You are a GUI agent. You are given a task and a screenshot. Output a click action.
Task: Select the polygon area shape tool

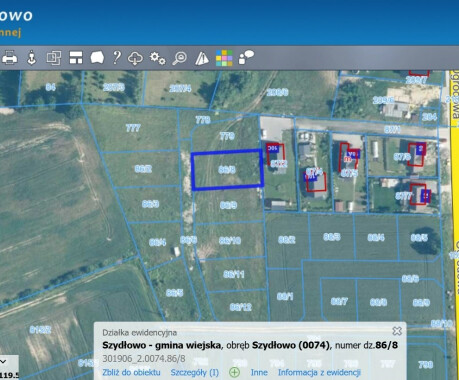(97, 58)
